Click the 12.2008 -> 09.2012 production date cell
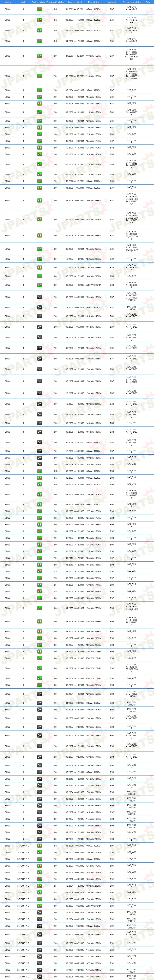 [x=75, y=451]
